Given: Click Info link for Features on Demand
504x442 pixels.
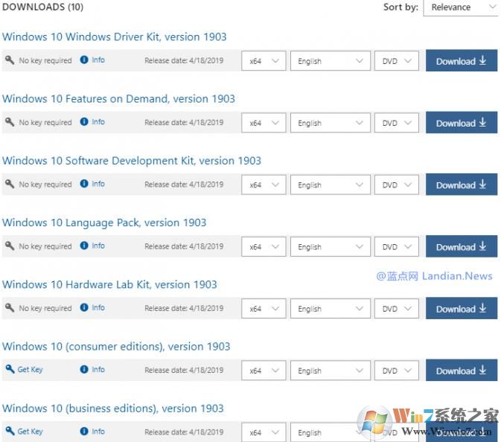Looking at the screenshot, I should [x=98, y=122].
